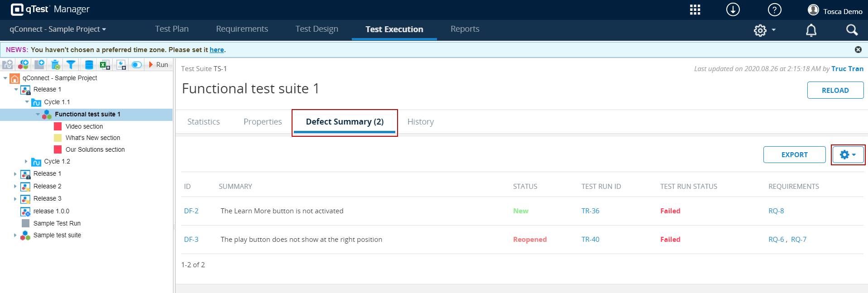Click the filter funnel icon in toolbar

coord(71,65)
